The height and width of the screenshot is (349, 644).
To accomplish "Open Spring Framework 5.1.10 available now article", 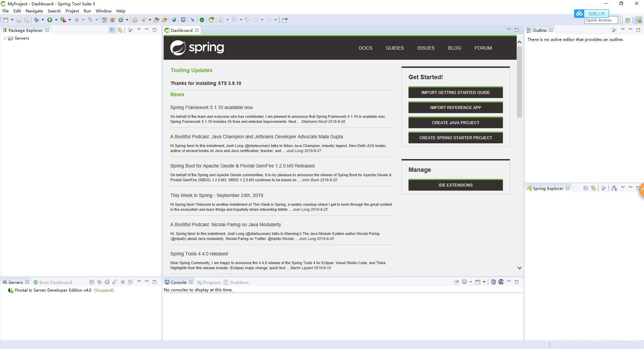I will [x=211, y=107].
